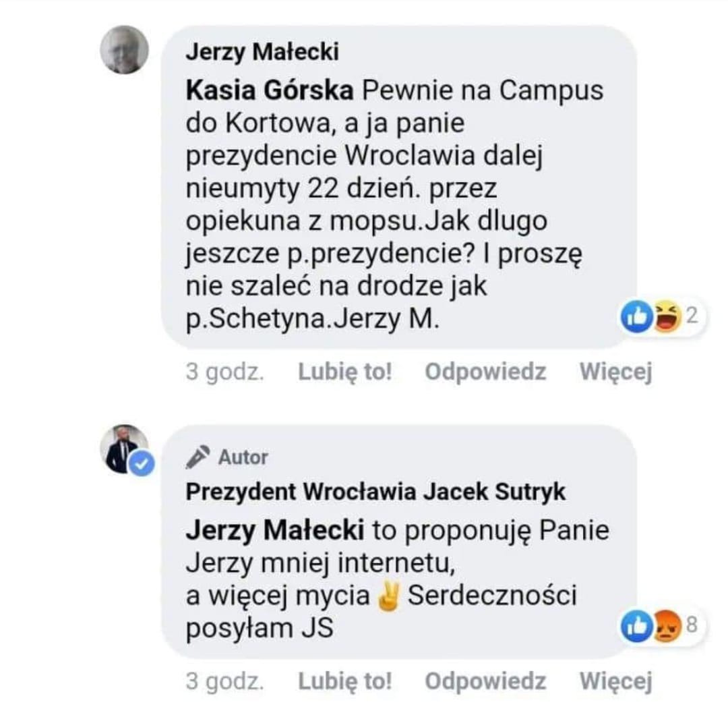Screen dimensions: 728x715
Task: Open reaction count 2 on first comment
Action: point(692,316)
